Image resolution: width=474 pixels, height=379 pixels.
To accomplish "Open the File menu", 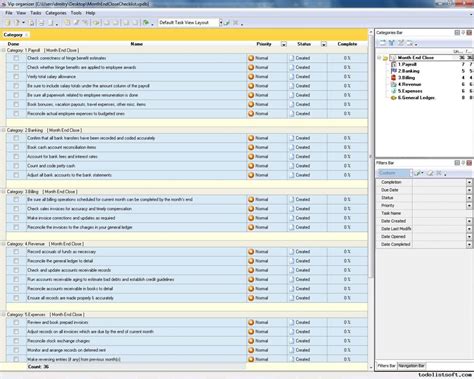I will coord(9,13).
